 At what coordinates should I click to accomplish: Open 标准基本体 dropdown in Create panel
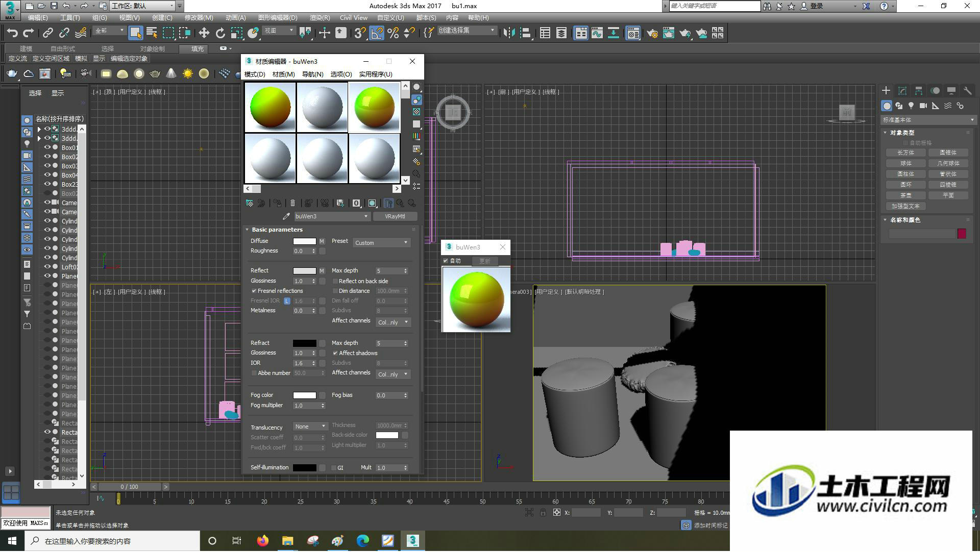[928, 120]
